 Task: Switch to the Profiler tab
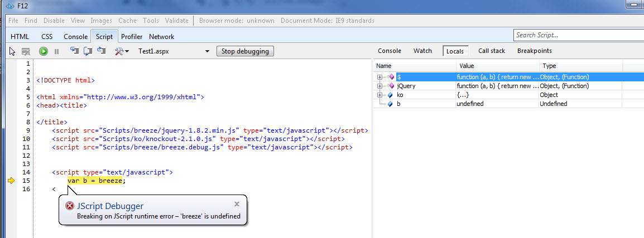132,37
